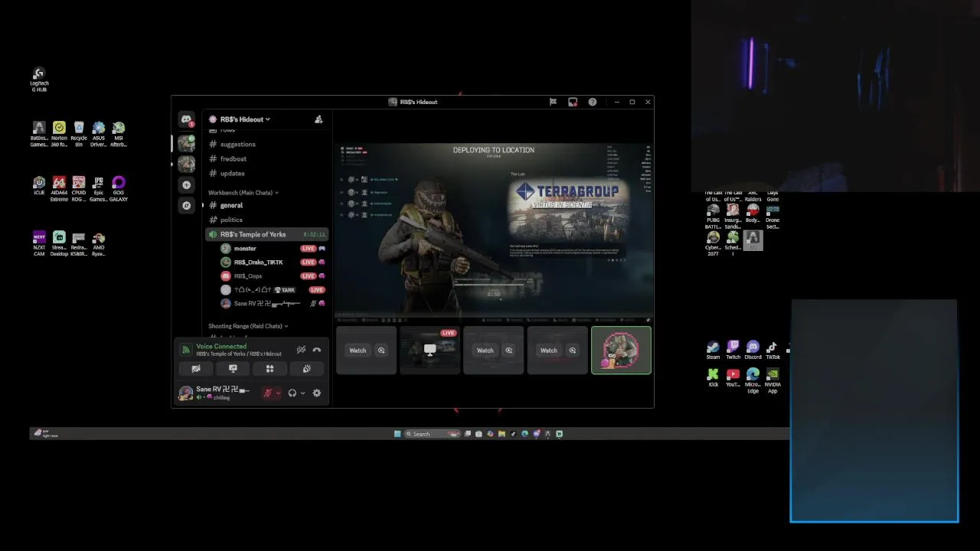
Task: Open Discord User Settings gear
Action: [x=317, y=393]
